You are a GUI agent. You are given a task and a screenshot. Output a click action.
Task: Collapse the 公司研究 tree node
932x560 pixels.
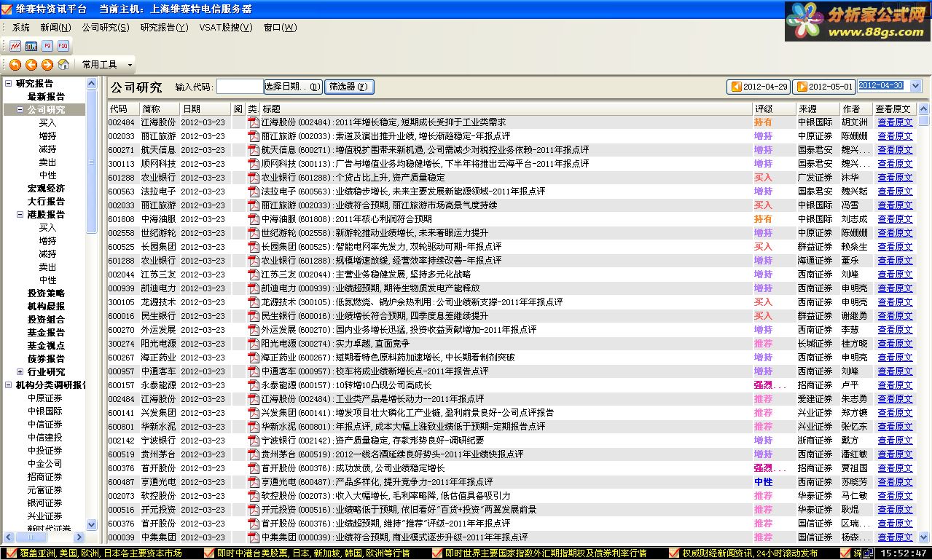pos(20,110)
